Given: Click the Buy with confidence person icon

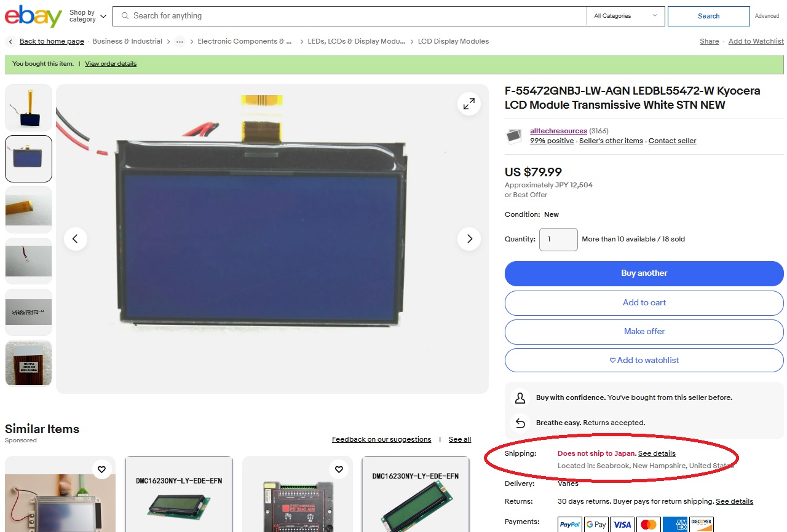Looking at the screenshot, I should click(520, 398).
